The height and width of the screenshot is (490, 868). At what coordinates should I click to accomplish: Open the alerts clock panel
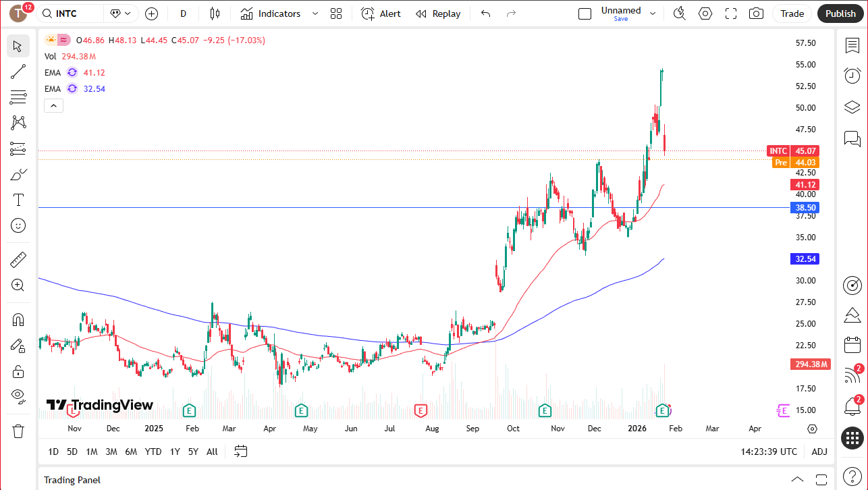(852, 76)
